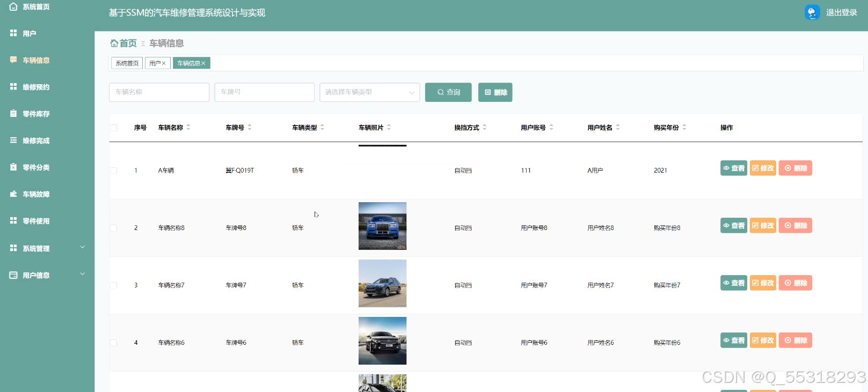868x392 pixels.
Task: Click the 首页 breadcrumb link
Action: pyautogui.click(x=128, y=43)
